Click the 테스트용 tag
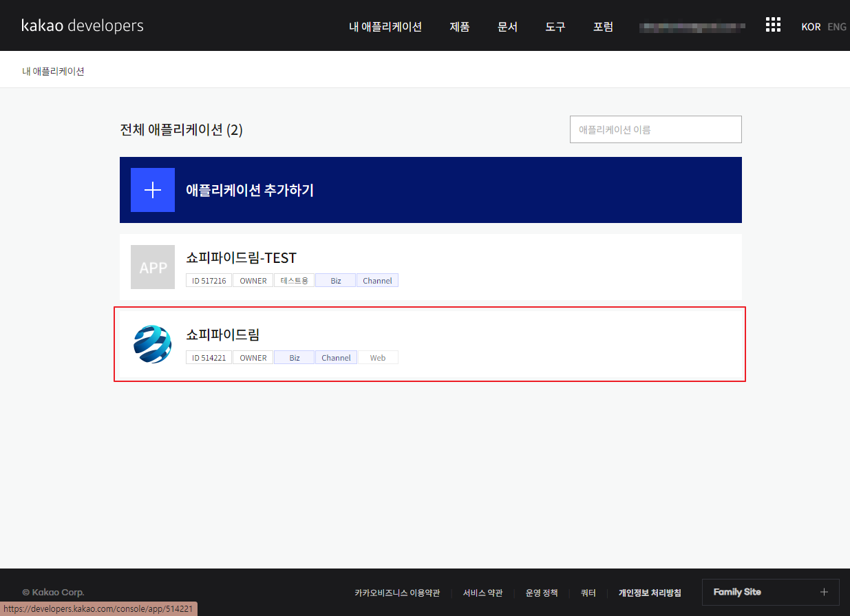This screenshot has height=616, width=850. coord(295,280)
